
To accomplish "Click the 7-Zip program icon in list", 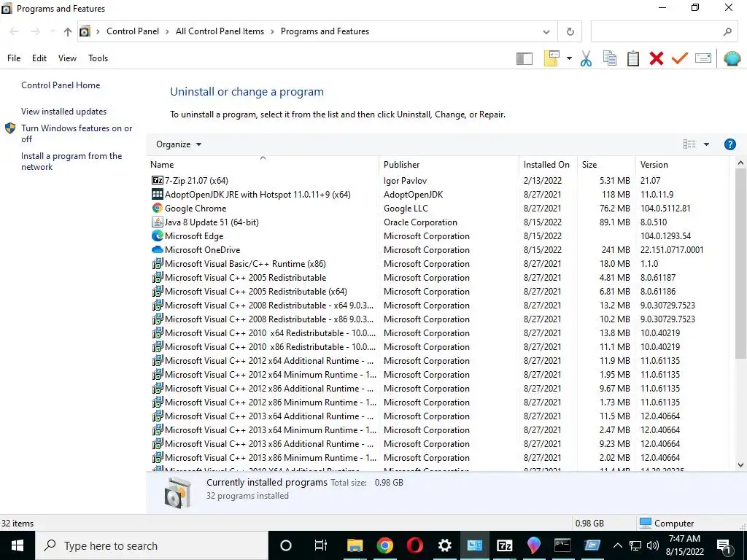I will coord(158,180).
